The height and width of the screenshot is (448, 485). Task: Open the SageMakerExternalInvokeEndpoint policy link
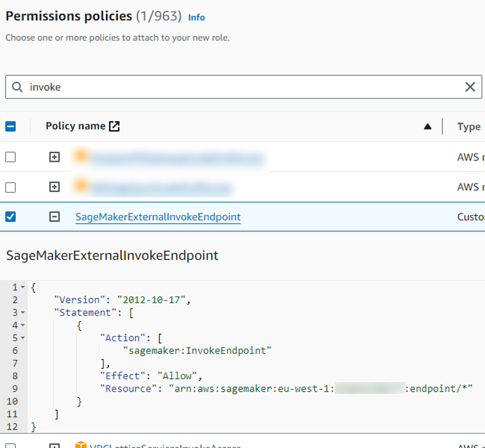coord(158,217)
